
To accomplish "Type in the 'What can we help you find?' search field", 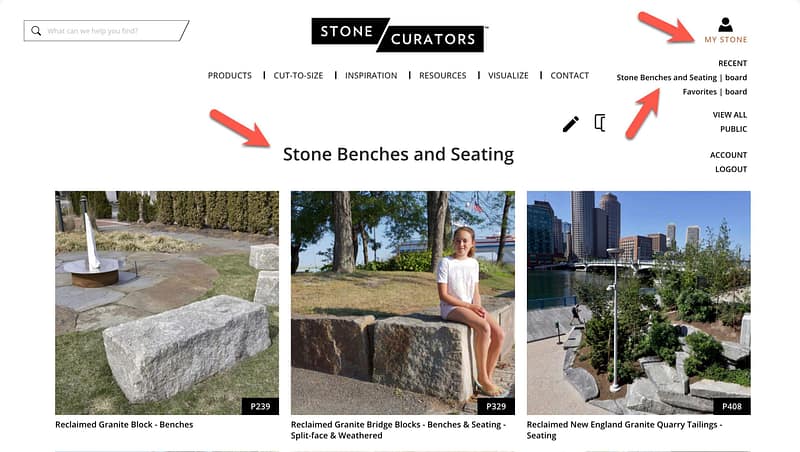I will click(x=110, y=31).
